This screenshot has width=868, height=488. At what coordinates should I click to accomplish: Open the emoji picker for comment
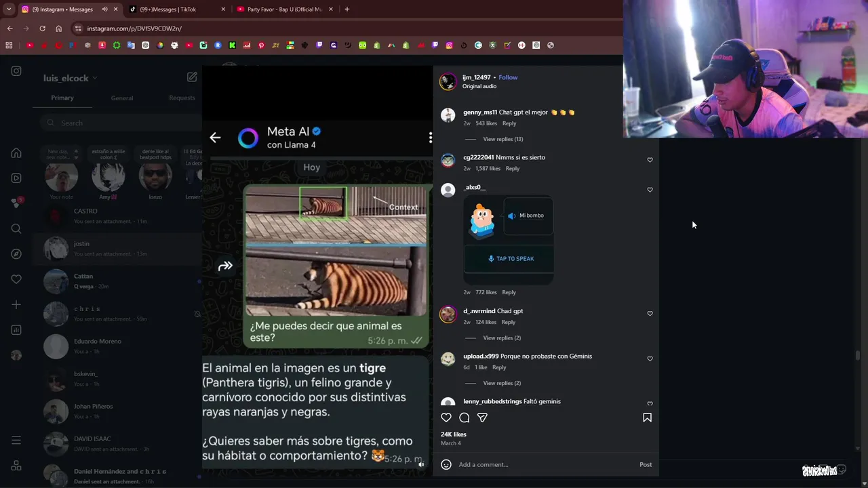[446, 464]
